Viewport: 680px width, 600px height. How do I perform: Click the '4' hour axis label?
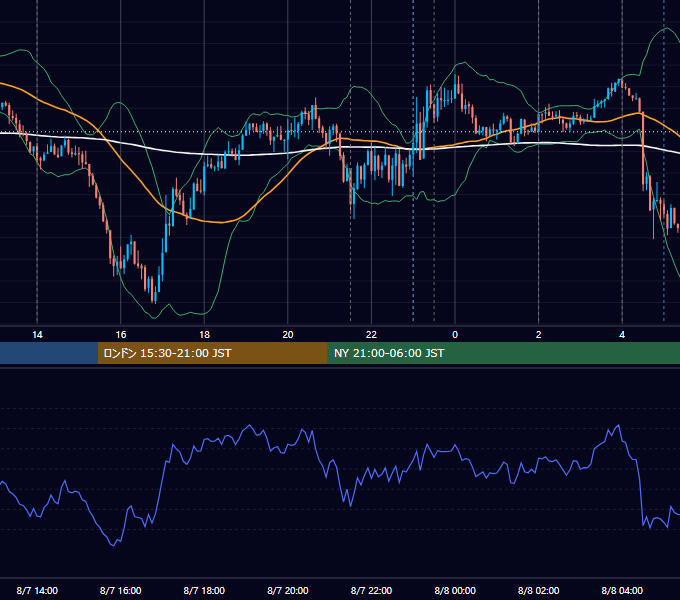pos(622,335)
